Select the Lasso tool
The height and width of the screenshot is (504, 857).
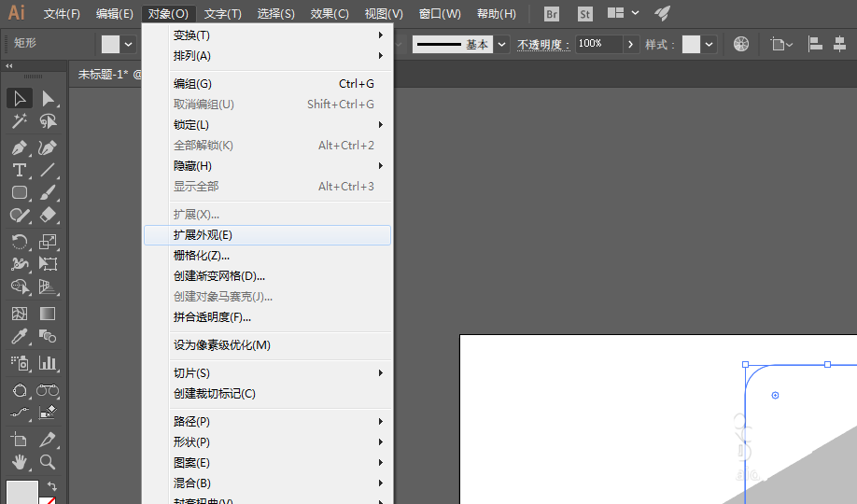tap(48, 120)
